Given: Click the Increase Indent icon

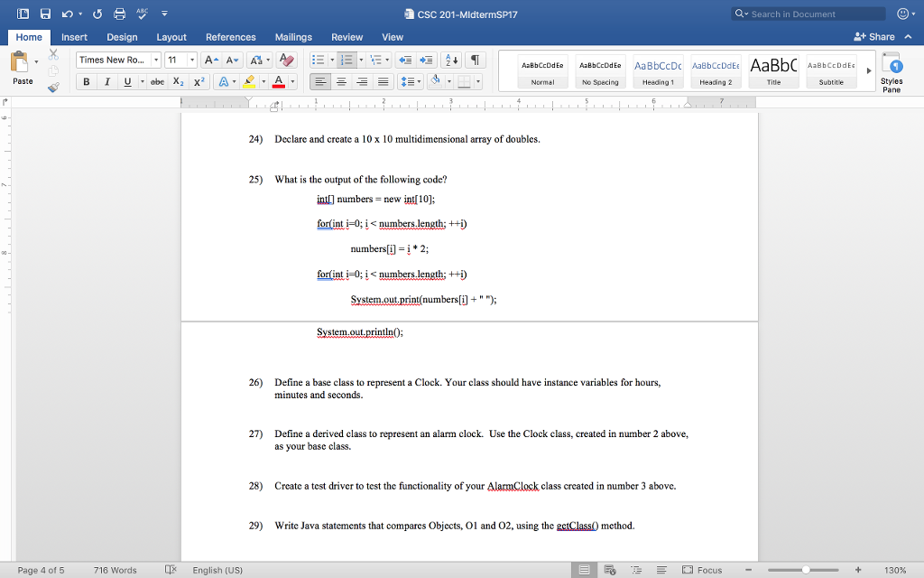Looking at the screenshot, I should tap(429, 60).
